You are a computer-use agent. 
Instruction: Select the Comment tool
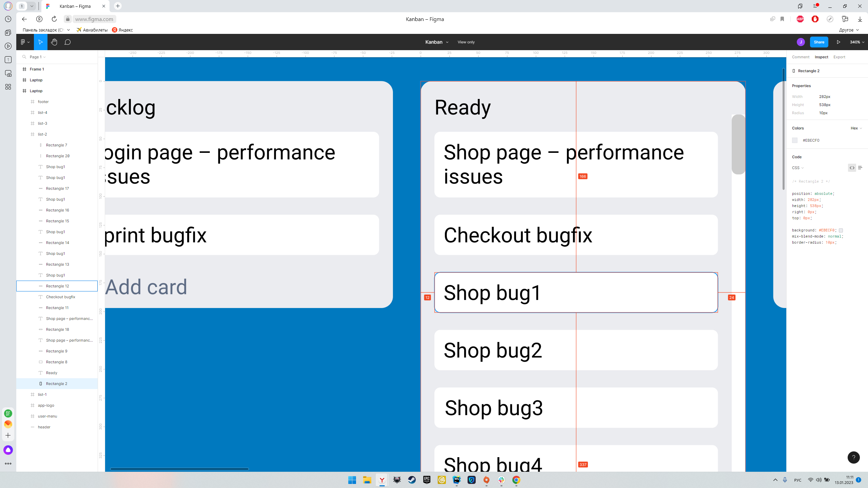point(67,42)
